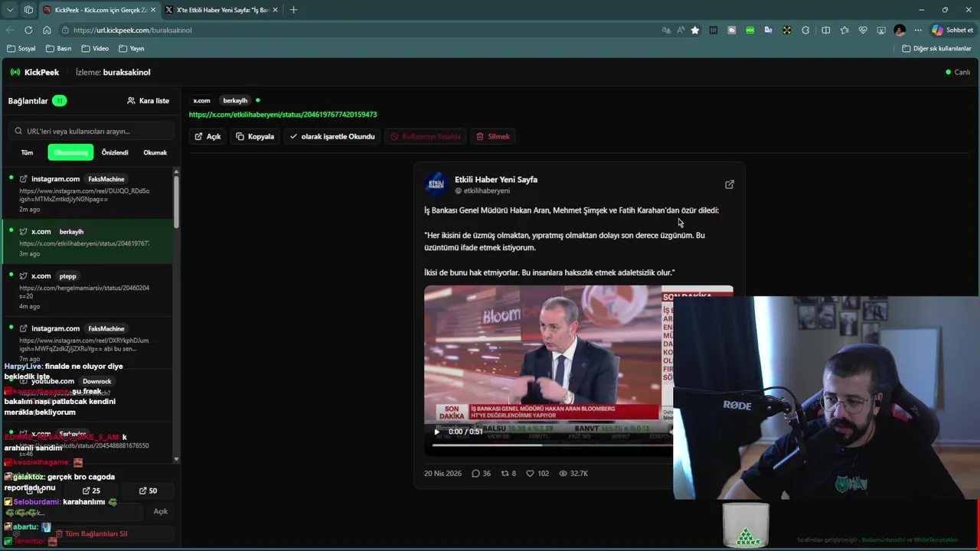Select the instagram.com link posted 7m ago
This screenshot has height=551, width=980.
pyautogui.click(x=87, y=343)
